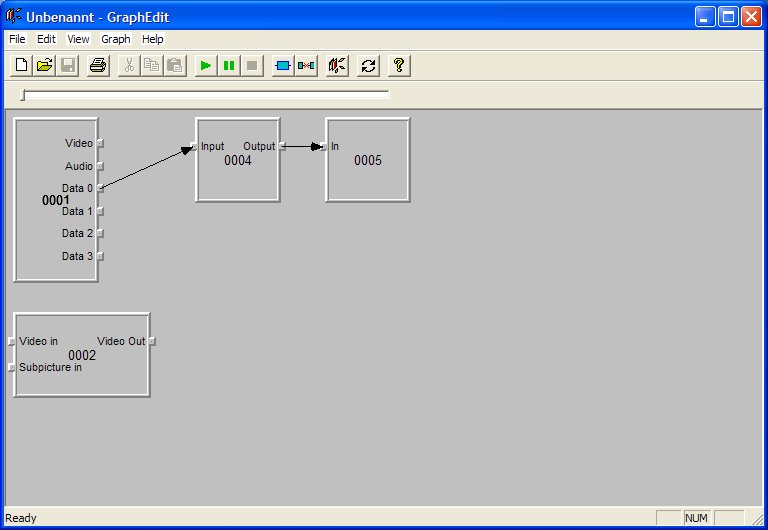Open a graph file with folder icon

pyautogui.click(x=44, y=65)
